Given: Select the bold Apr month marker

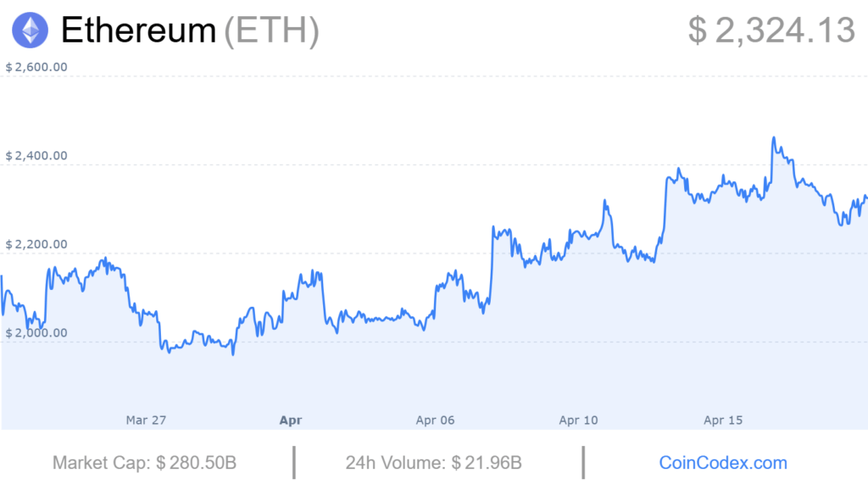Looking at the screenshot, I should [291, 420].
